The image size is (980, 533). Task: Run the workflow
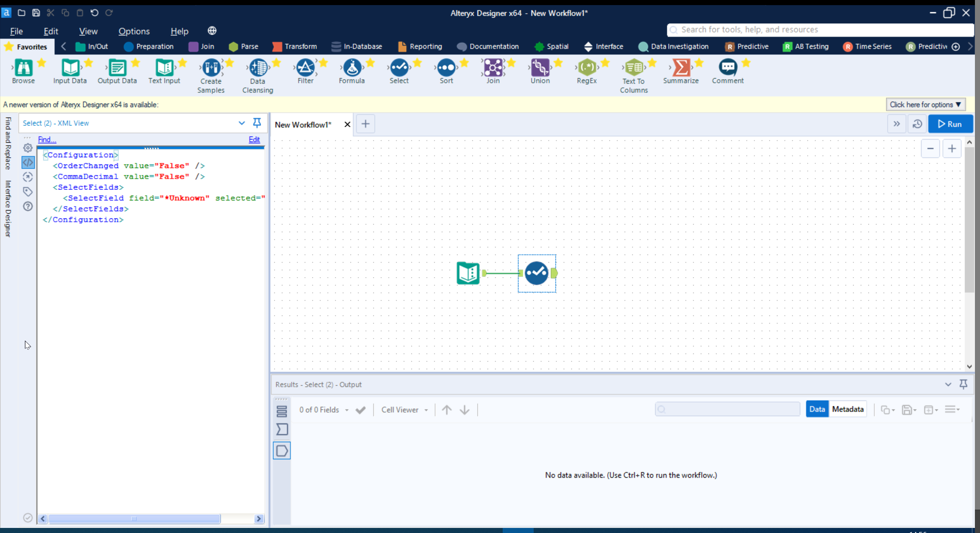(x=950, y=123)
